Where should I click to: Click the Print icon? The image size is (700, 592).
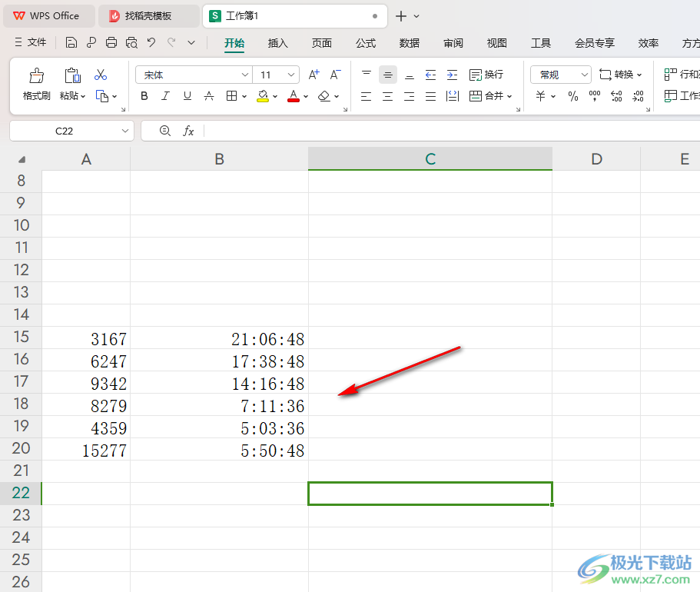[x=111, y=42]
